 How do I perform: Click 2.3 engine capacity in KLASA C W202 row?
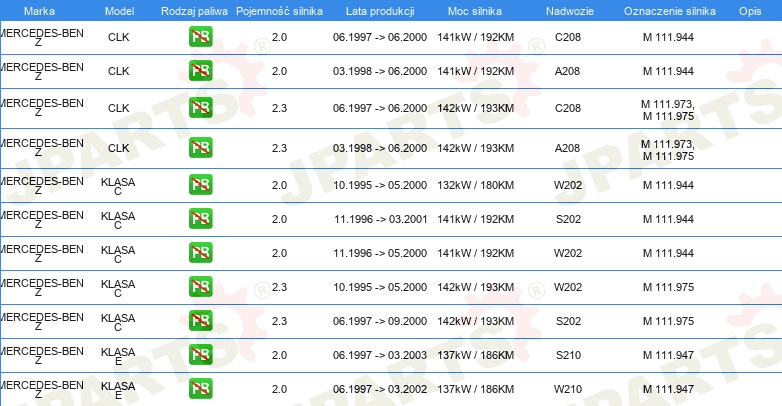[279, 287]
